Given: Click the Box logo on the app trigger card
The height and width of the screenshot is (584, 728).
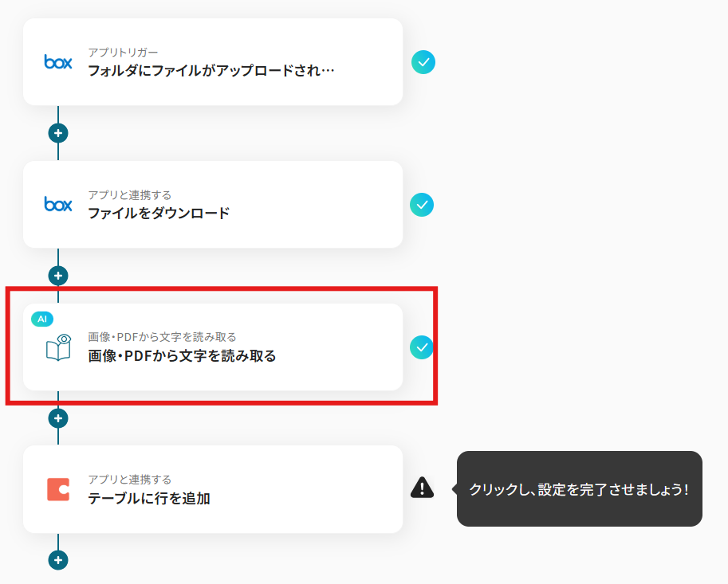Looking at the screenshot, I should (x=58, y=61).
